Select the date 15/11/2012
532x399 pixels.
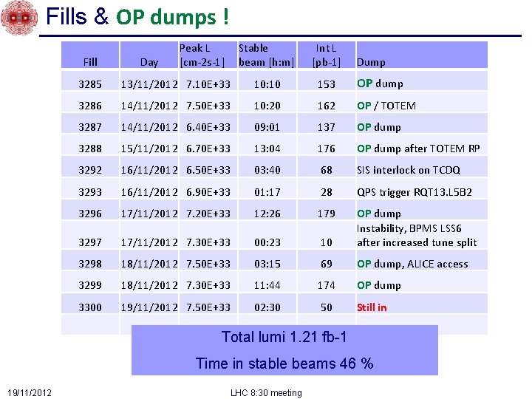(149, 149)
